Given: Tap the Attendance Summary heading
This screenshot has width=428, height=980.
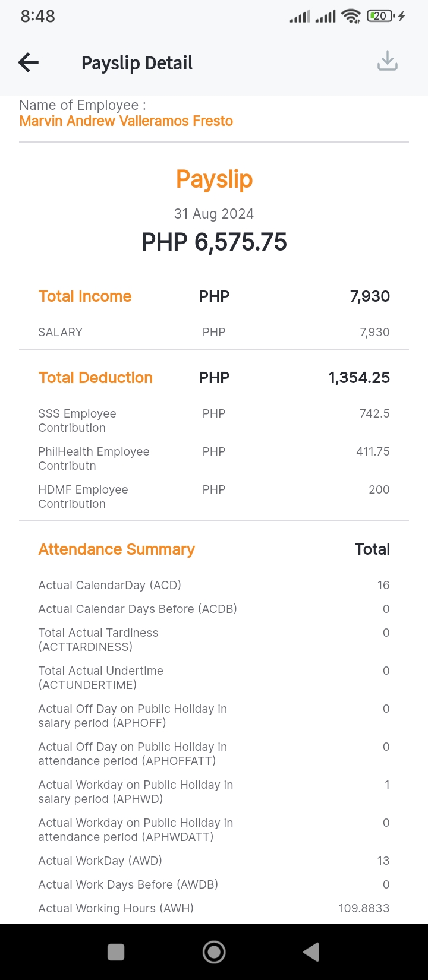Looking at the screenshot, I should 117,549.
